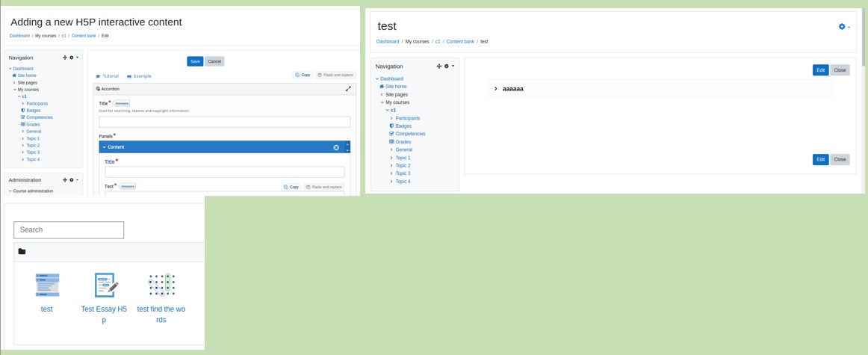Remove the Content panel with its X icon
Viewport: 868px width, 355px height.
[336, 147]
